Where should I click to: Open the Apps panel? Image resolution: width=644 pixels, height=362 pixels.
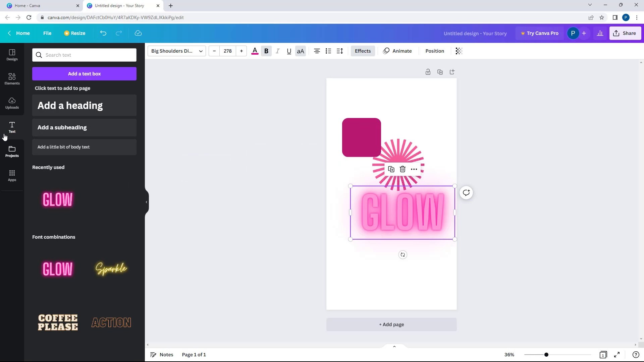tap(12, 176)
